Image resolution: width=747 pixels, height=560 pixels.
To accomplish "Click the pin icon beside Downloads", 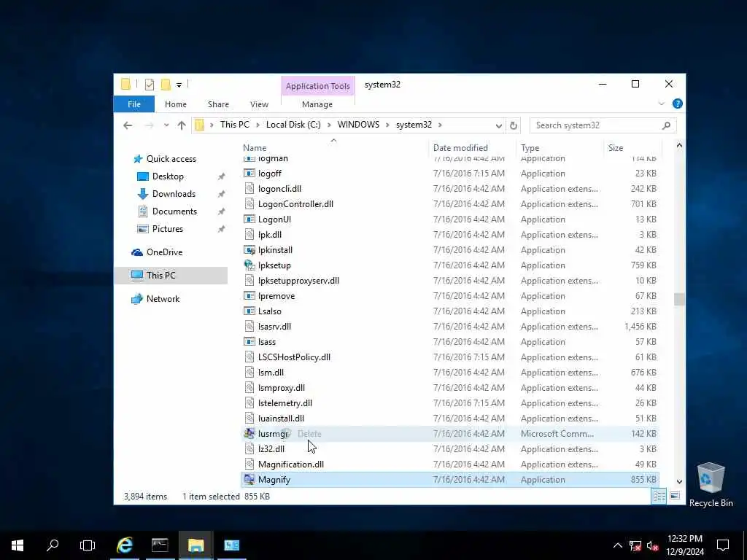I will click(x=221, y=194).
